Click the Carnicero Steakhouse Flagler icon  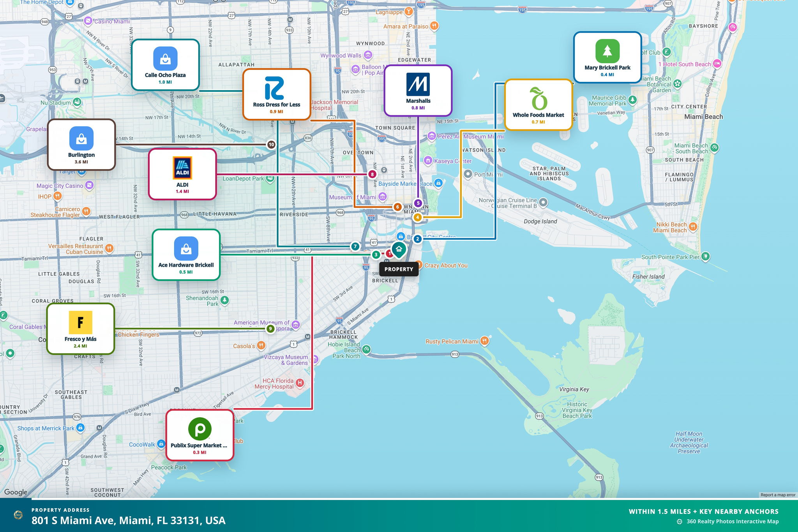pos(86,212)
